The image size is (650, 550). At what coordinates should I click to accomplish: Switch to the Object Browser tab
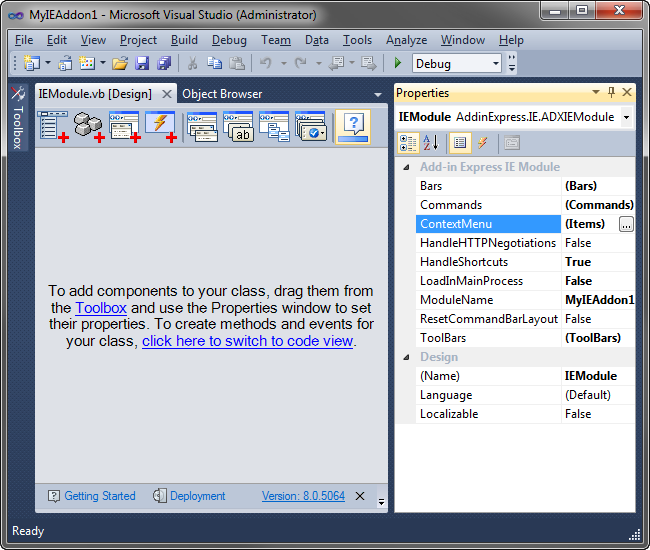point(222,94)
